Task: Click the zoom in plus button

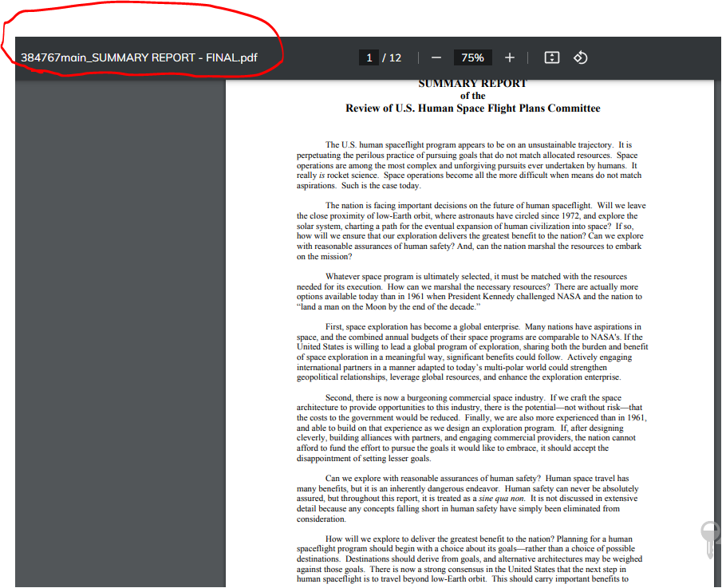Action: coord(509,57)
